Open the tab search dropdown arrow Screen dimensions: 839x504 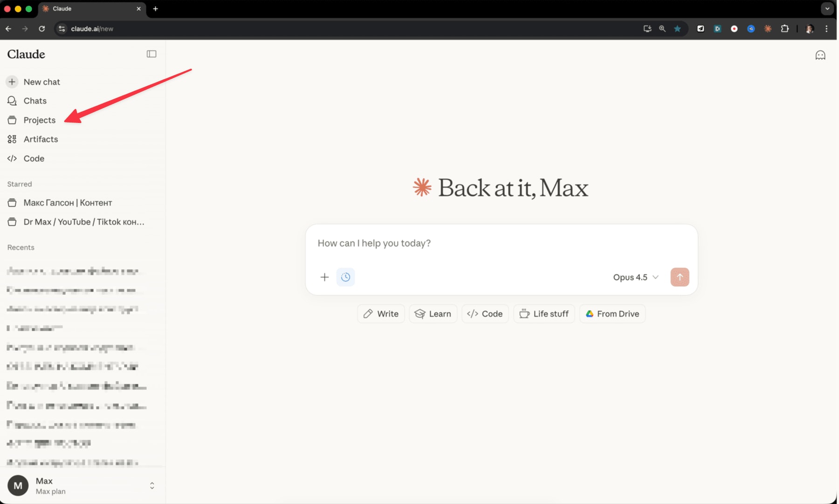827,9
